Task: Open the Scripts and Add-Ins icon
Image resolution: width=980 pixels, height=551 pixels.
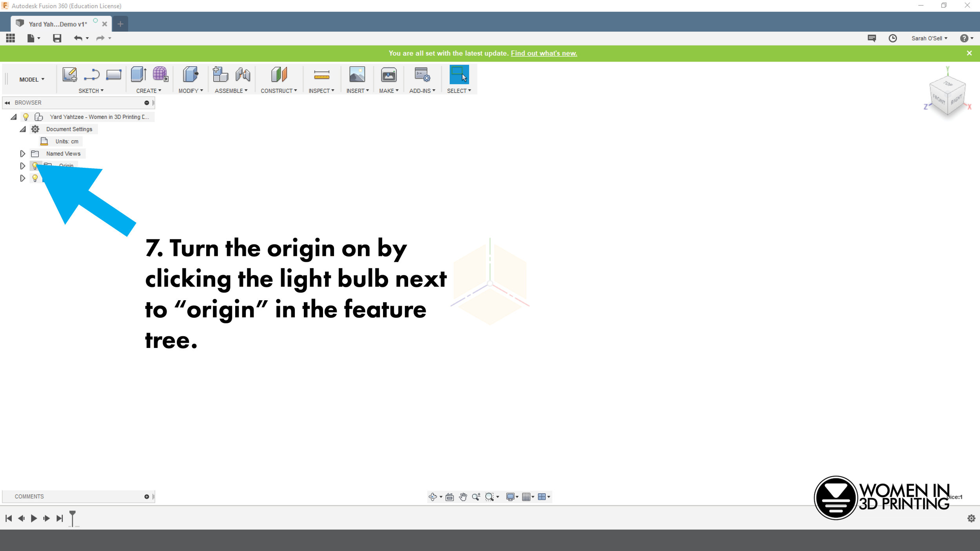Action: (422, 74)
